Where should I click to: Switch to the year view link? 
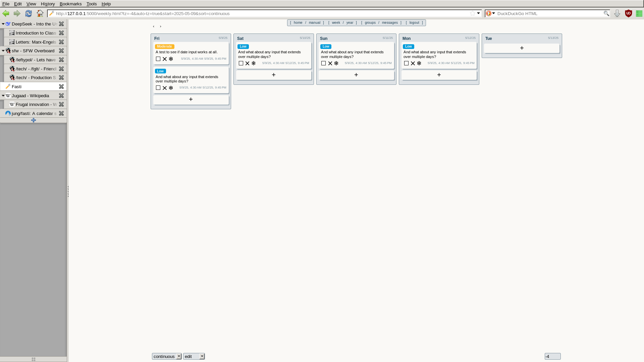(x=350, y=23)
